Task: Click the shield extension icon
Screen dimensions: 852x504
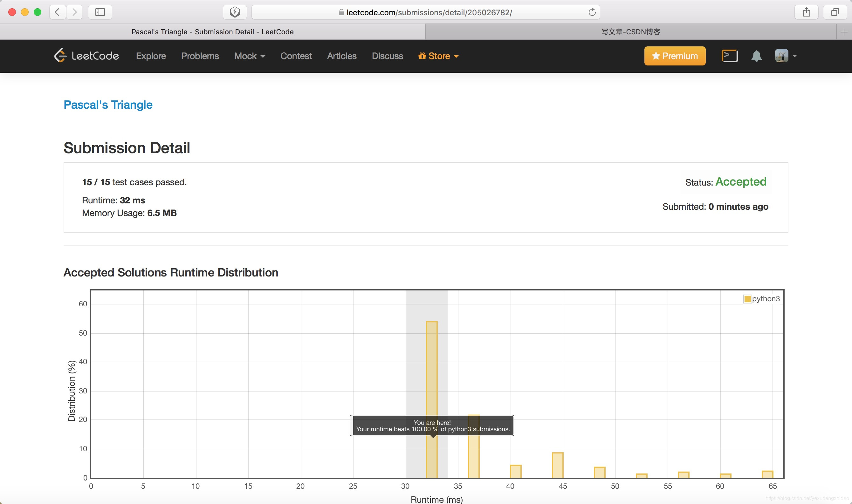Action: click(x=235, y=12)
